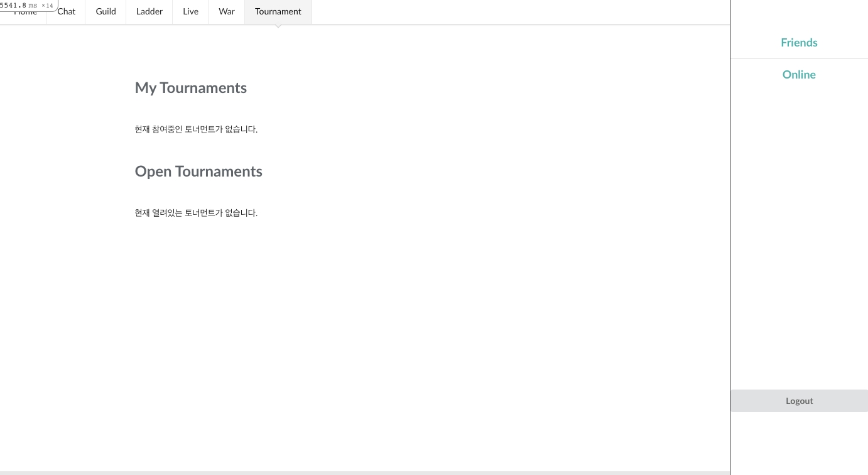This screenshot has width=868, height=475.
Task: Click the My Tournaments heading
Action: (x=190, y=88)
